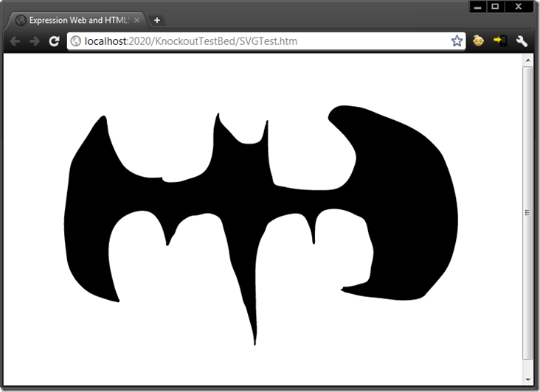The width and height of the screenshot is (540, 392).
Task: Click the scrollbar up arrow
Action: click(x=528, y=60)
